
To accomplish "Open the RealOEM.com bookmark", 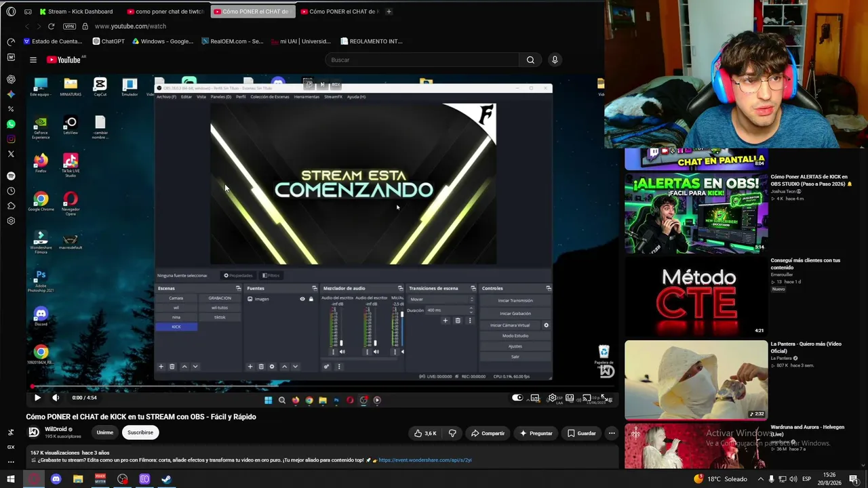I will (233, 41).
